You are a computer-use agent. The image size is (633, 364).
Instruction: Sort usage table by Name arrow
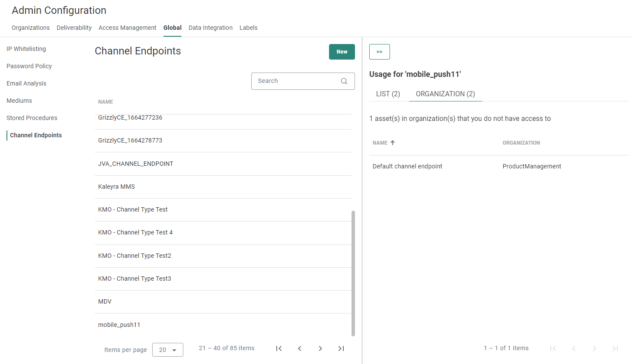click(x=393, y=143)
